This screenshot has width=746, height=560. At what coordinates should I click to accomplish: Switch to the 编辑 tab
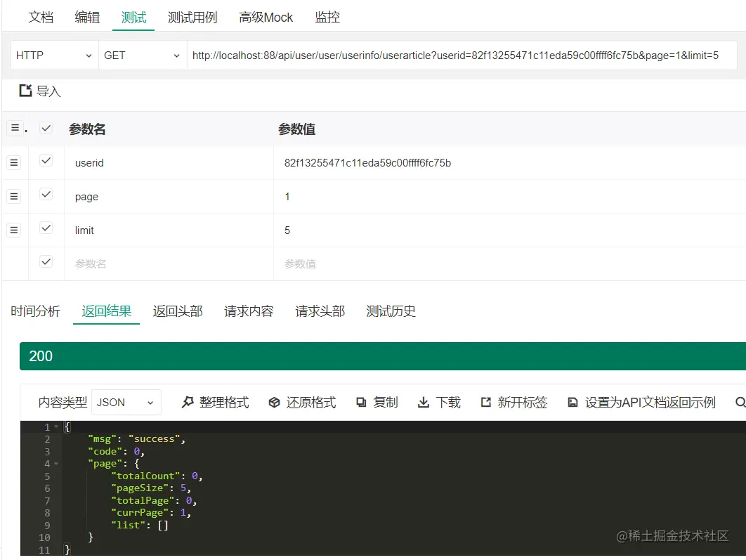click(x=87, y=18)
